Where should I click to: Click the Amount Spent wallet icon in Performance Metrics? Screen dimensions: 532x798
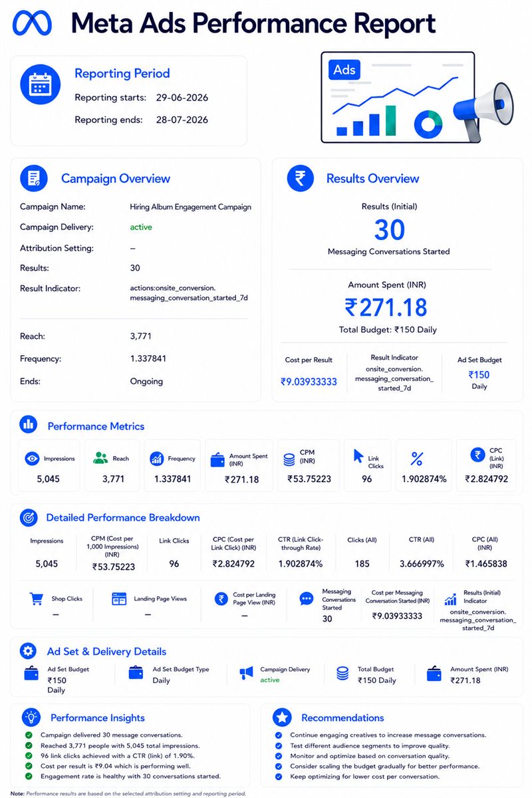[217, 460]
